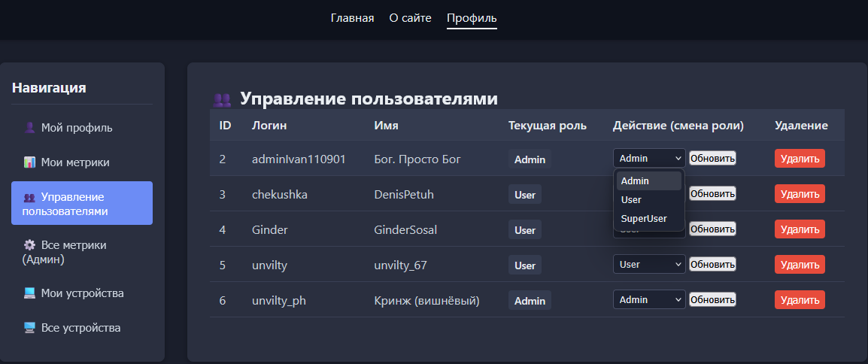Click Обновить in the unvilty_ph row

click(712, 300)
